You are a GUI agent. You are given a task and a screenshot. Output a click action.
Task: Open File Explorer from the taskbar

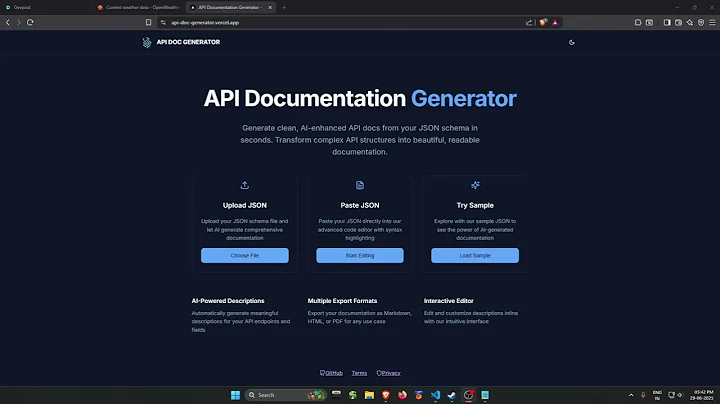[x=369, y=395]
